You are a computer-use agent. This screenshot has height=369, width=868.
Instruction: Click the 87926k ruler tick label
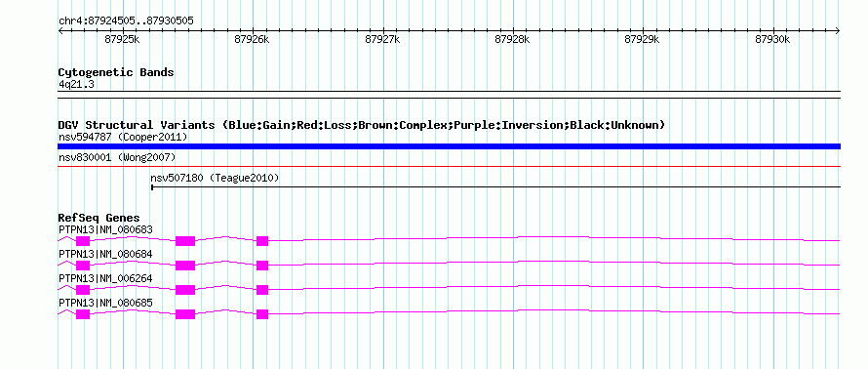click(x=252, y=39)
